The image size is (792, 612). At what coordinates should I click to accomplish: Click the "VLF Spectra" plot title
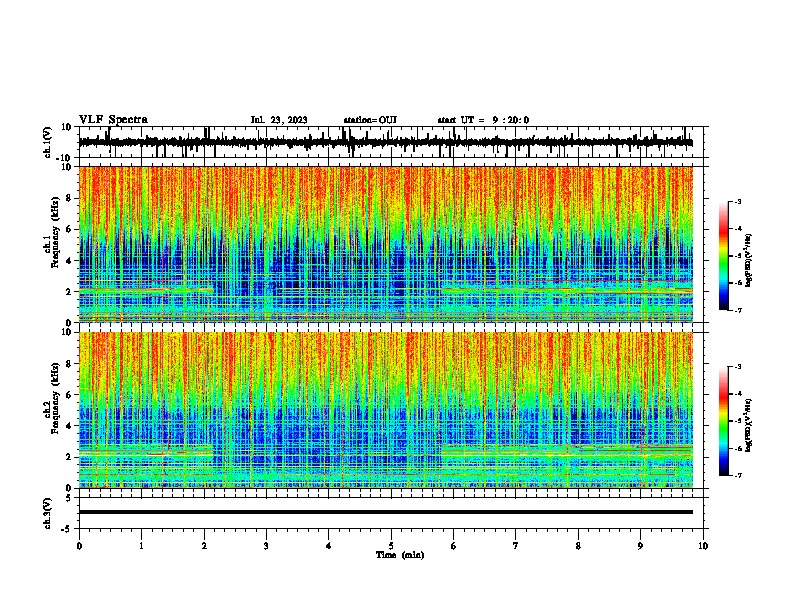pos(113,120)
